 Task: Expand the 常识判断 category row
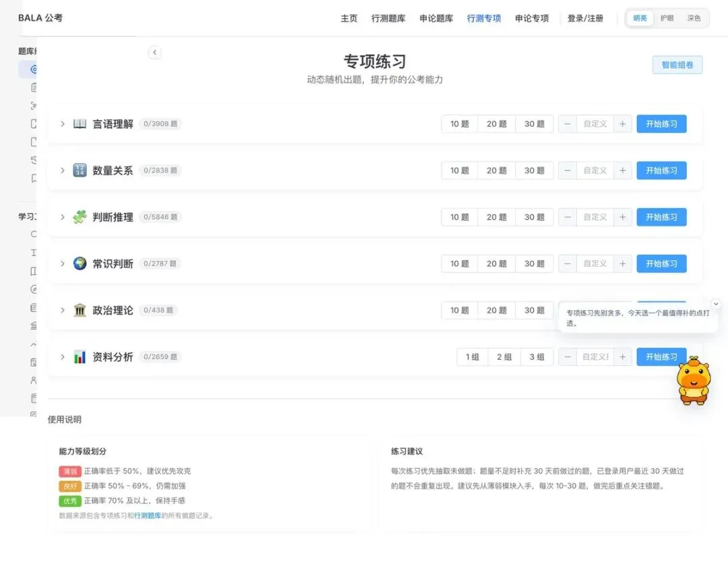(x=62, y=263)
